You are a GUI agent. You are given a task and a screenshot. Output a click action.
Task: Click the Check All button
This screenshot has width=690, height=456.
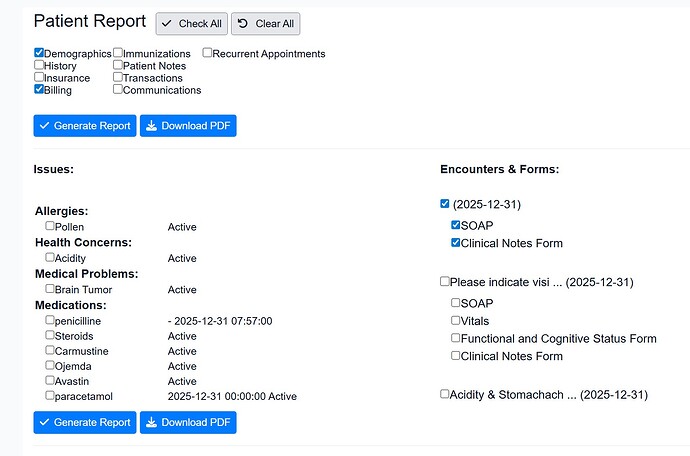[x=191, y=24]
